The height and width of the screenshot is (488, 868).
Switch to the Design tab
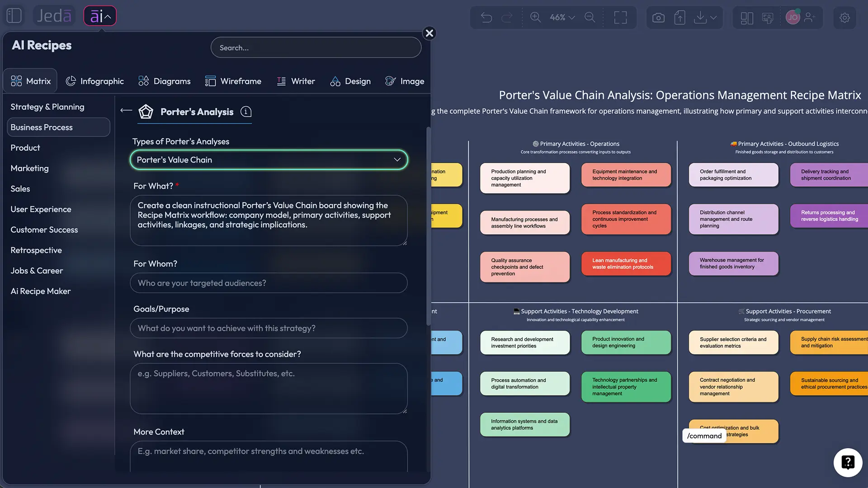click(x=350, y=81)
